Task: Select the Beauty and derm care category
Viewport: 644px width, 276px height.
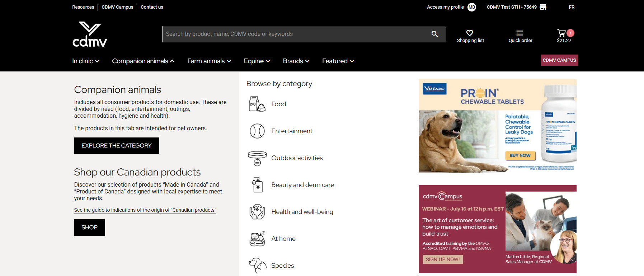Action: tap(303, 185)
